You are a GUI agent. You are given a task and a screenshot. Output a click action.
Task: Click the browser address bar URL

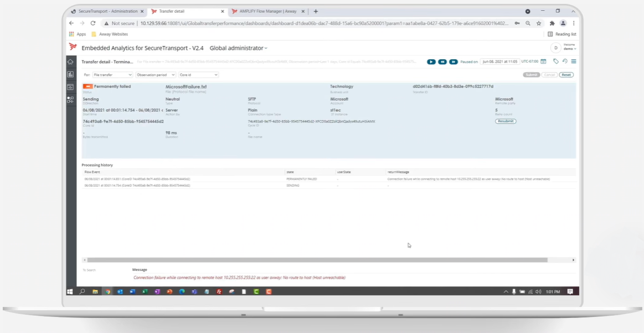[324, 23]
